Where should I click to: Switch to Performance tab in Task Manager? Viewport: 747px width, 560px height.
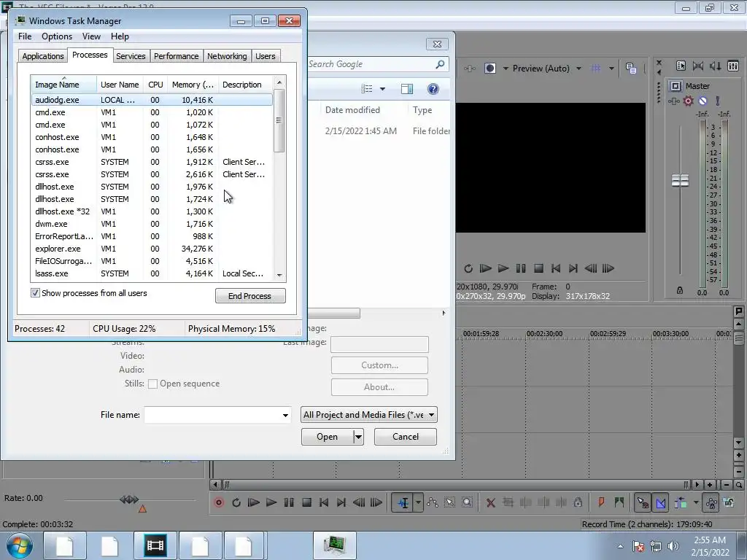(176, 56)
